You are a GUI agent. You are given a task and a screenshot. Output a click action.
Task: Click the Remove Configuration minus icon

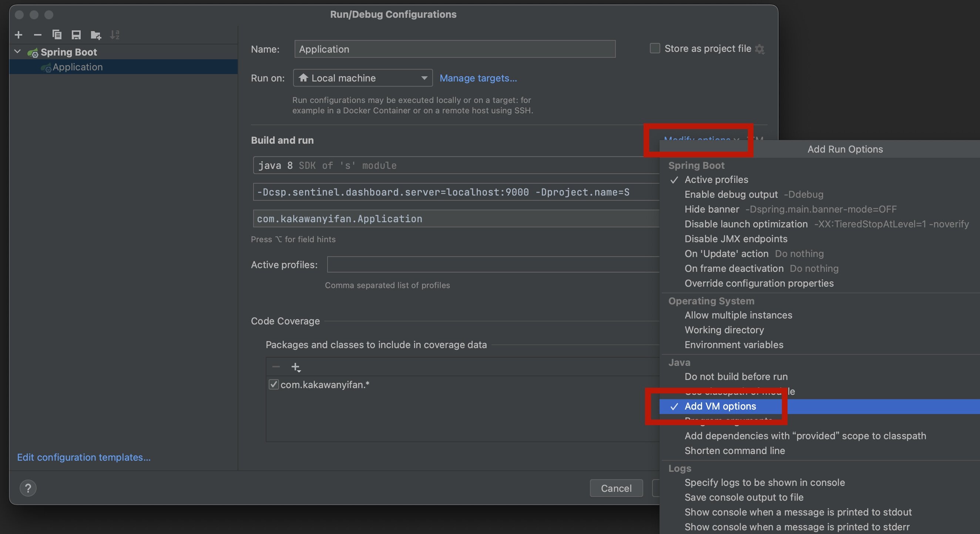point(37,35)
